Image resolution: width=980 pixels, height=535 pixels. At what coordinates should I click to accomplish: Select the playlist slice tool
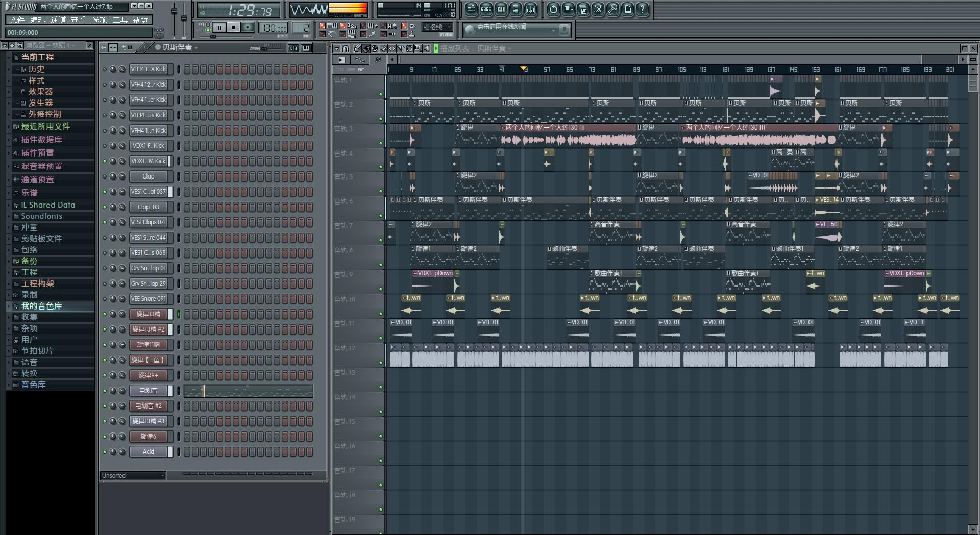401,48
